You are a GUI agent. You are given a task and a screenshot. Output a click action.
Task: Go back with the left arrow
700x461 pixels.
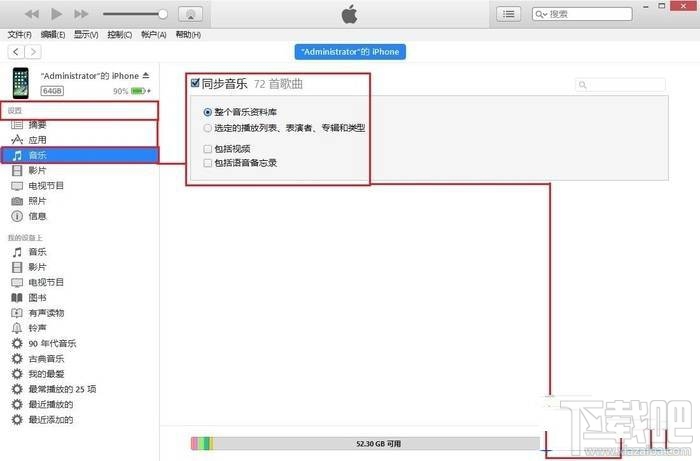coord(16,52)
